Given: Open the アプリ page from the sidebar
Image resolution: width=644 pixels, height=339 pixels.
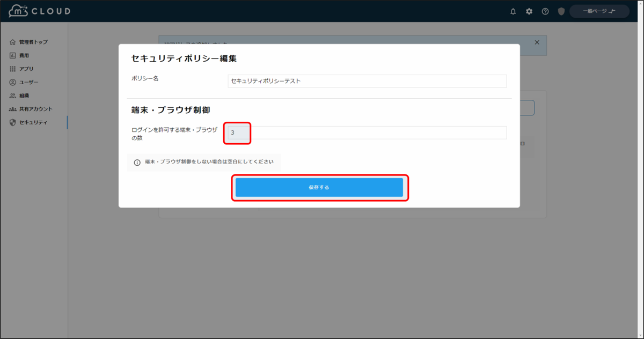Looking at the screenshot, I should pyautogui.click(x=24, y=68).
